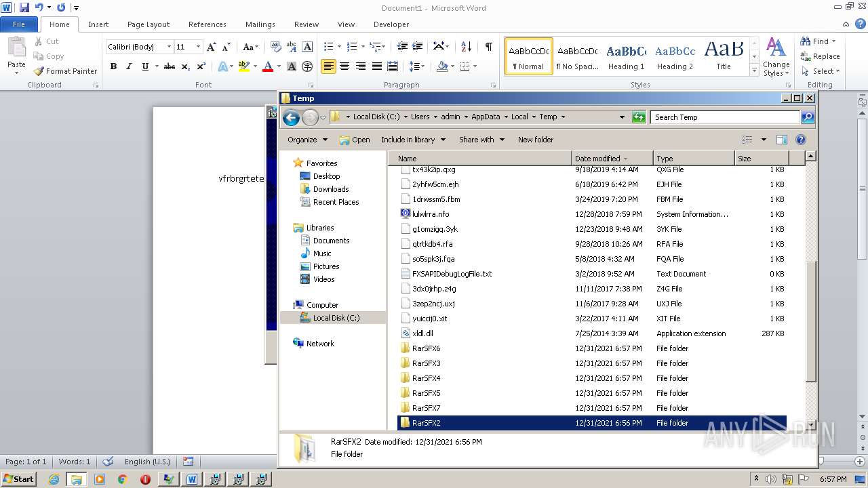Toggle Bold formatting in Word ribbon
The height and width of the screenshot is (488, 868).
click(113, 66)
